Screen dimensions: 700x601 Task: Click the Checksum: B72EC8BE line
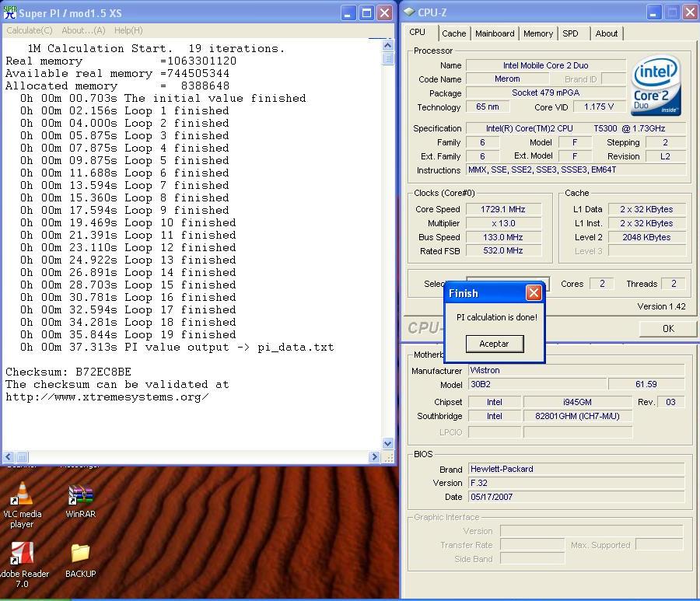pos(68,372)
